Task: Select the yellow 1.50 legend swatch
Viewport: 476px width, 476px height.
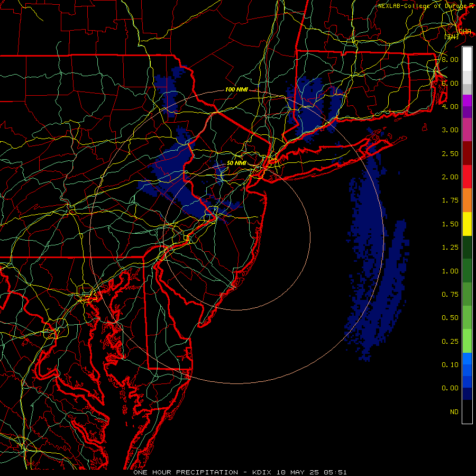Action: pos(467,224)
